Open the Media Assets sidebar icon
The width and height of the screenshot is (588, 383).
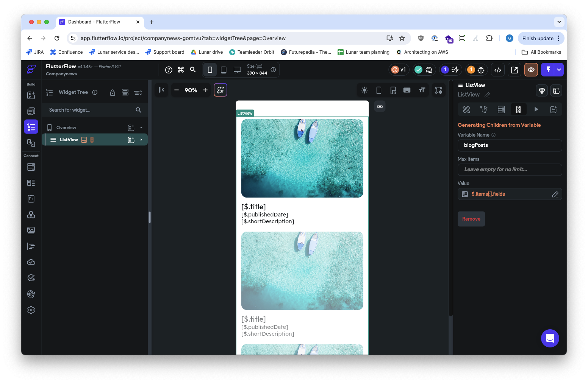[x=31, y=230]
